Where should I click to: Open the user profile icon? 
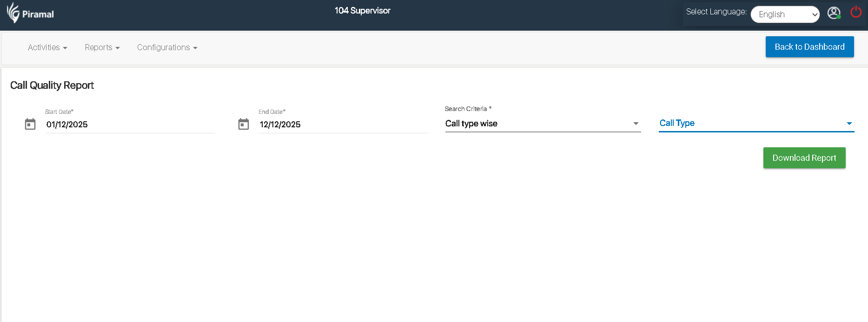point(834,13)
